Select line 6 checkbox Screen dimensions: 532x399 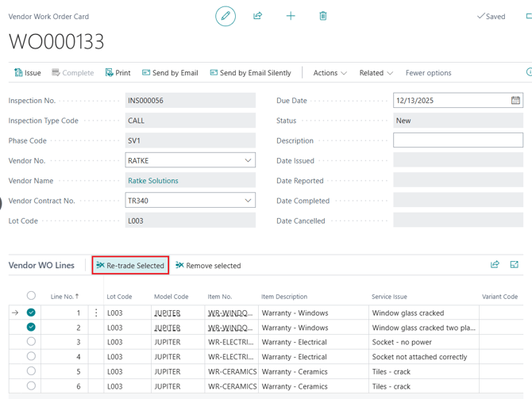tap(31, 386)
